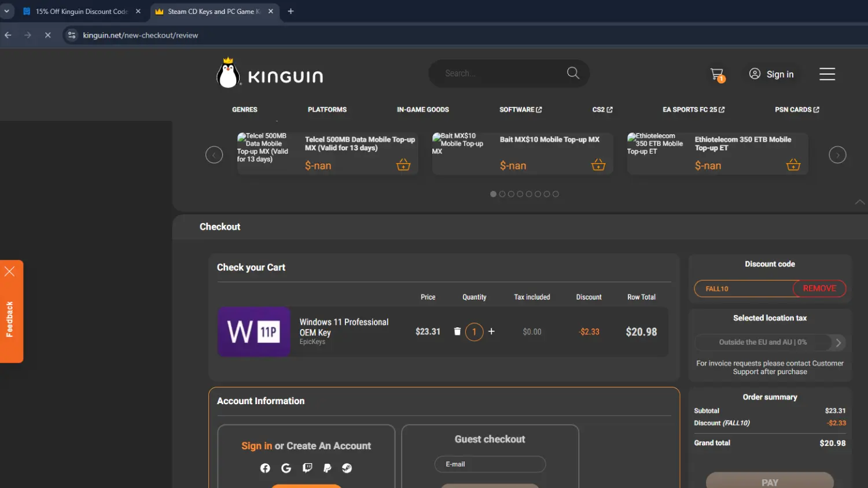This screenshot has width=868, height=488.
Task: Sign in with the Google icon
Action: [x=286, y=468]
